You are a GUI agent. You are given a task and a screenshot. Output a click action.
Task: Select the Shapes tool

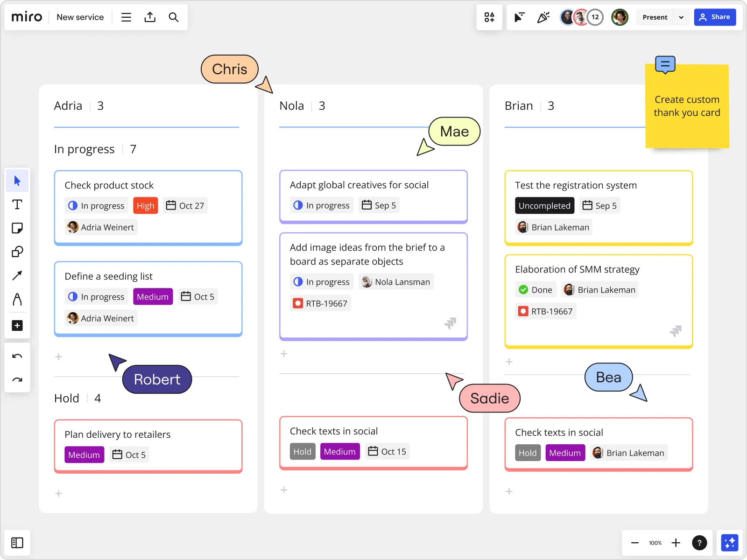tap(17, 252)
